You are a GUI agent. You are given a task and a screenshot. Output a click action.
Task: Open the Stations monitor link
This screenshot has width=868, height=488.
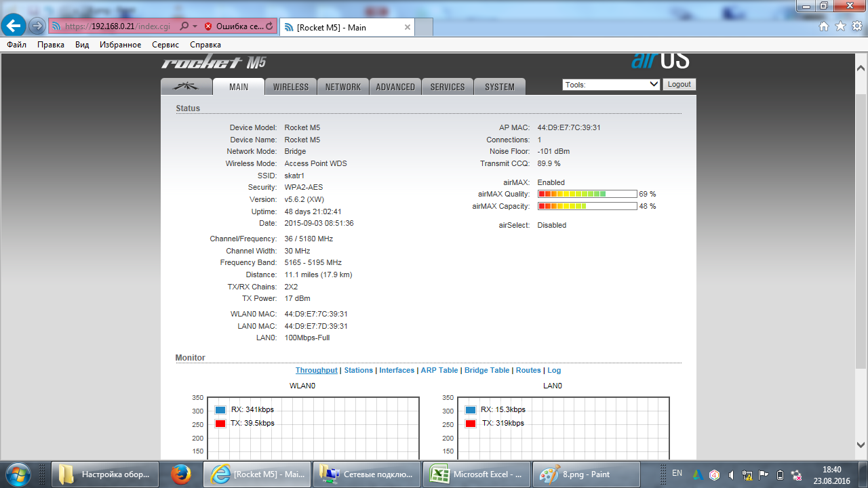(358, 370)
